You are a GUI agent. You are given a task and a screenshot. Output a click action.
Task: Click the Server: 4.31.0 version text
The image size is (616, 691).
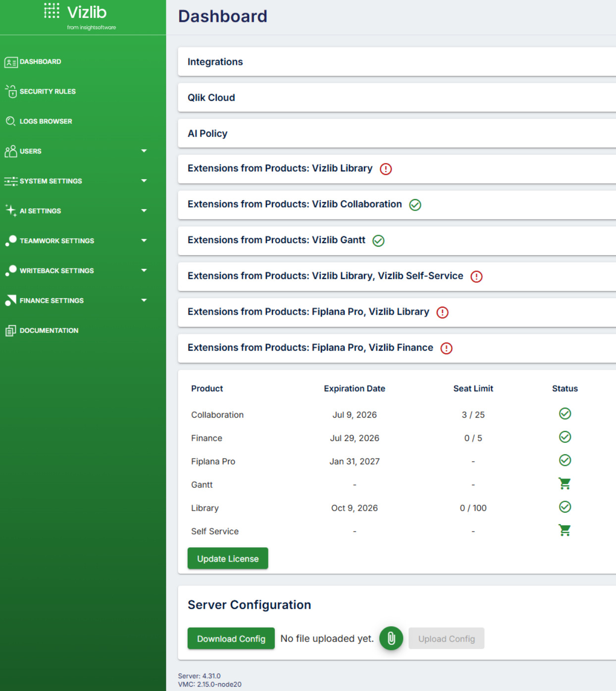point(200,676)
